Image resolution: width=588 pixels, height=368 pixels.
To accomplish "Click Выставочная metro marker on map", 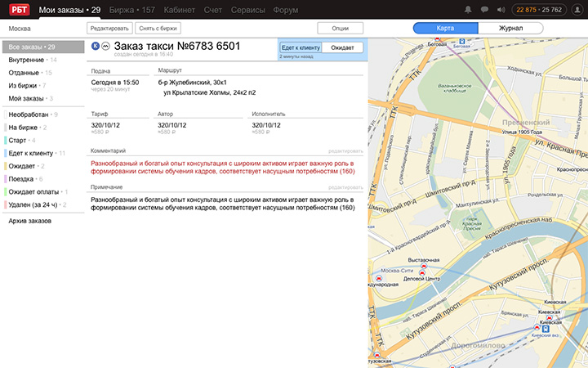I will [x=424, y=266].
